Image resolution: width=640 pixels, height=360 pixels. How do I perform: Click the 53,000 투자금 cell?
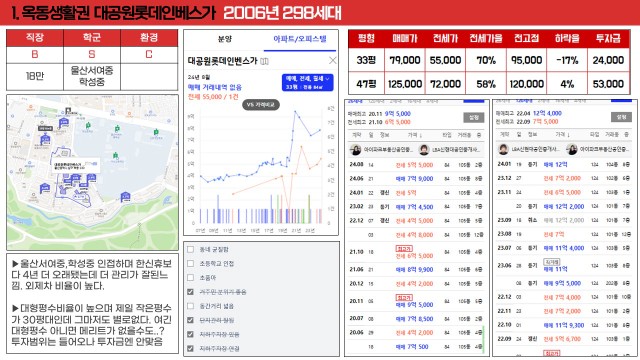pyautogui.click(x=608, y=84)
